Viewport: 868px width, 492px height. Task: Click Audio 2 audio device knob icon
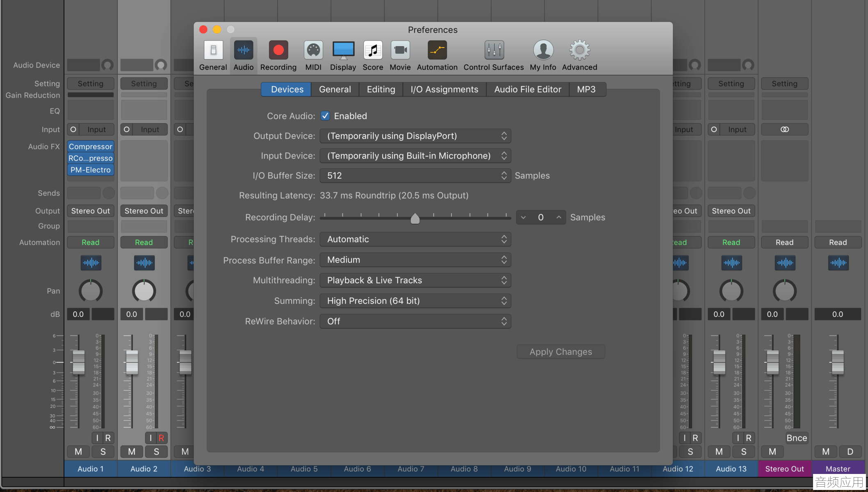tap(161, 65)
